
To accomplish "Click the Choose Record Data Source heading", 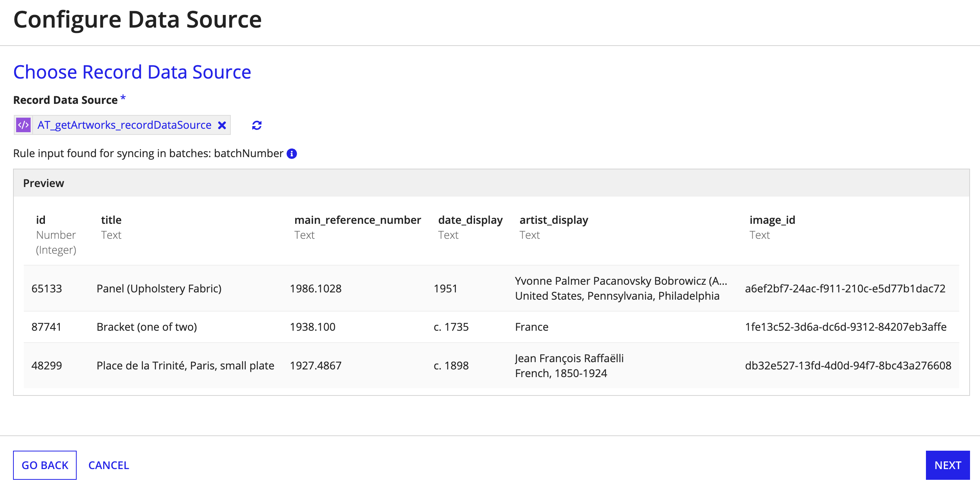I will 132,72.
